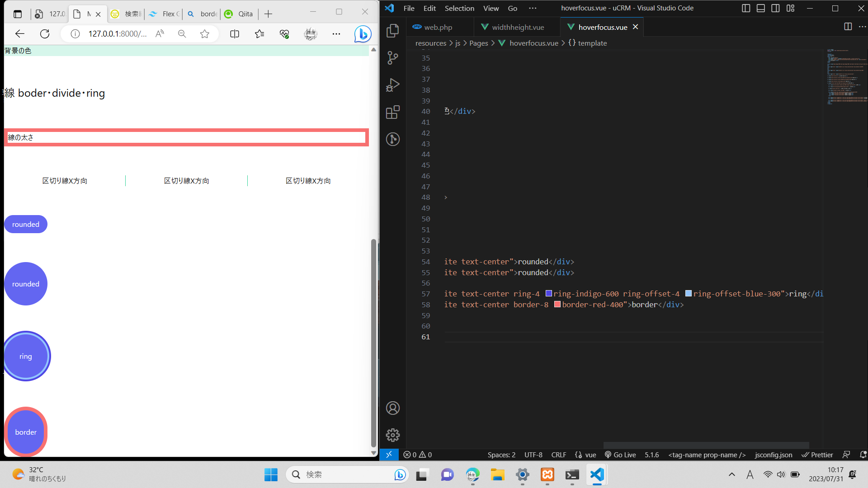Open the Explorer view in activity bar
Image resolution: width=868 pixels, height=488 pixels.
point(392,31)
